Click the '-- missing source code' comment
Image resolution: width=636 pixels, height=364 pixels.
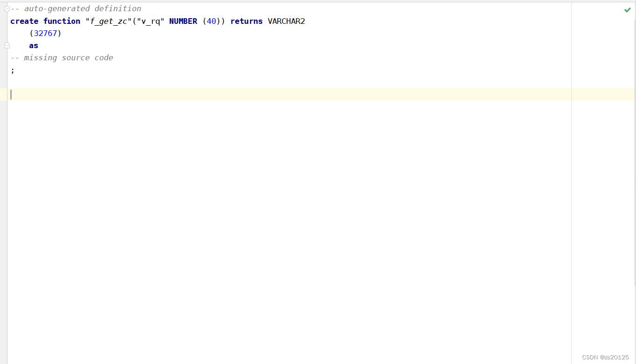coord(62,57)
